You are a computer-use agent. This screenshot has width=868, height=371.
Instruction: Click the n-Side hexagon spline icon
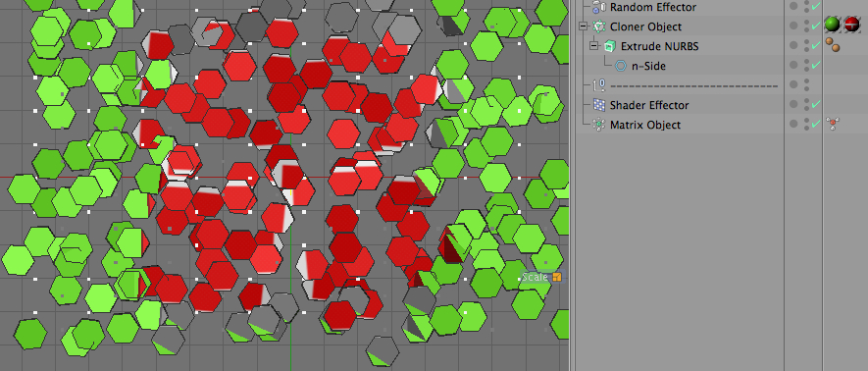click(621, 66)
